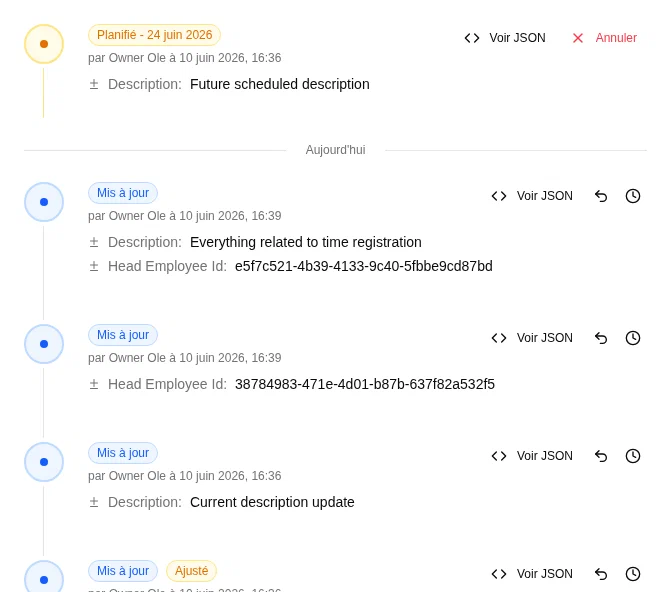Click the orange Ajusté badge
This screenshot has height=592, width=671.
click(x=191, y=571)
